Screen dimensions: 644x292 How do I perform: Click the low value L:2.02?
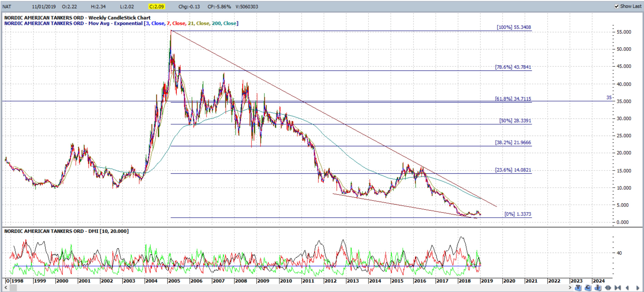click(127, 7)
